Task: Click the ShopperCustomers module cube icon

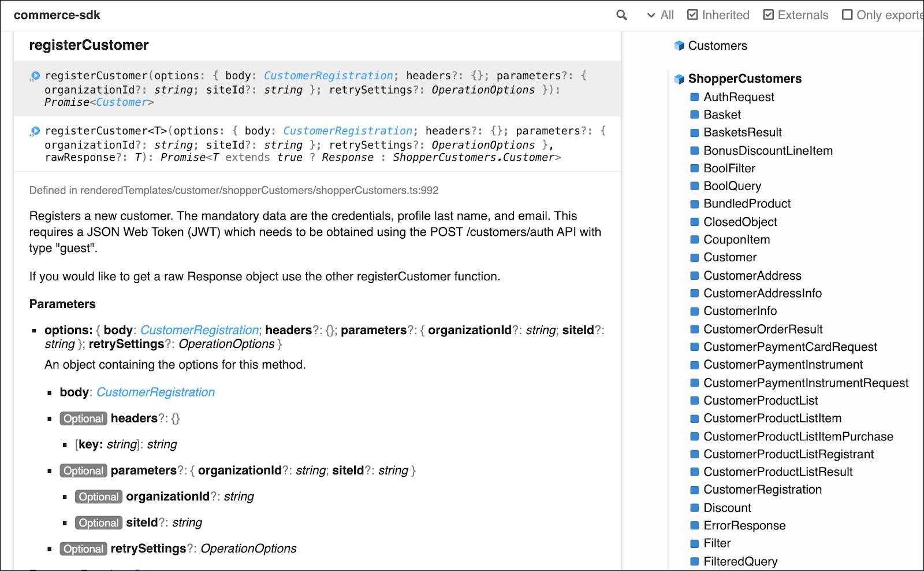Action: tap(679, 79)
